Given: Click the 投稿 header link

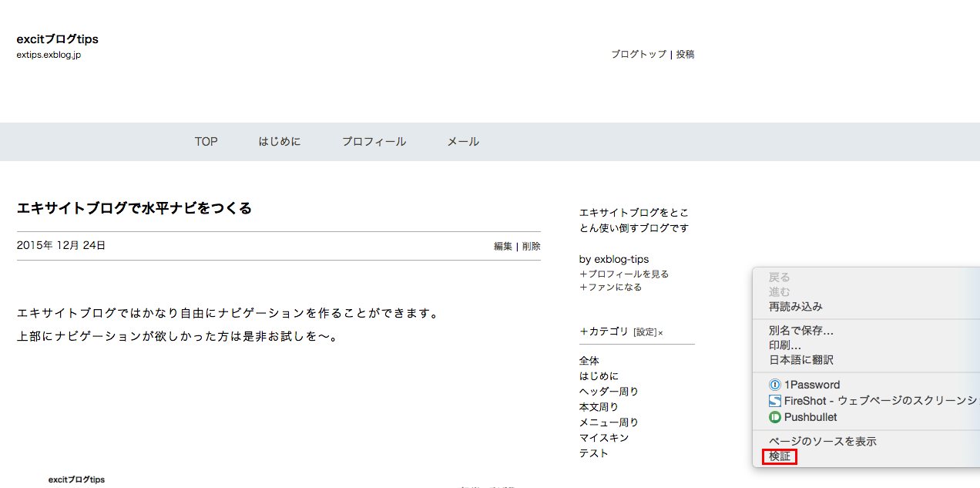Looking at the screenshot, I should [x=686, y=55].
